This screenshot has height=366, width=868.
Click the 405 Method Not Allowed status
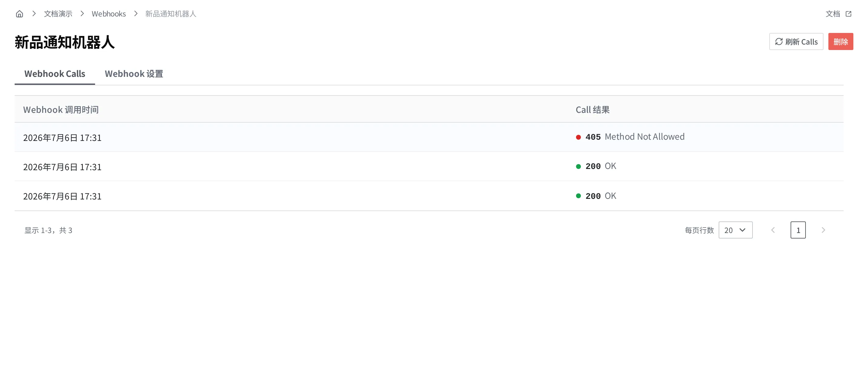pyautogui.click(x=630, y=137)
